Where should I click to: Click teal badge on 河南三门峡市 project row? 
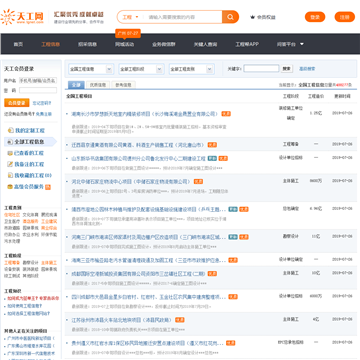click(233, 237)
